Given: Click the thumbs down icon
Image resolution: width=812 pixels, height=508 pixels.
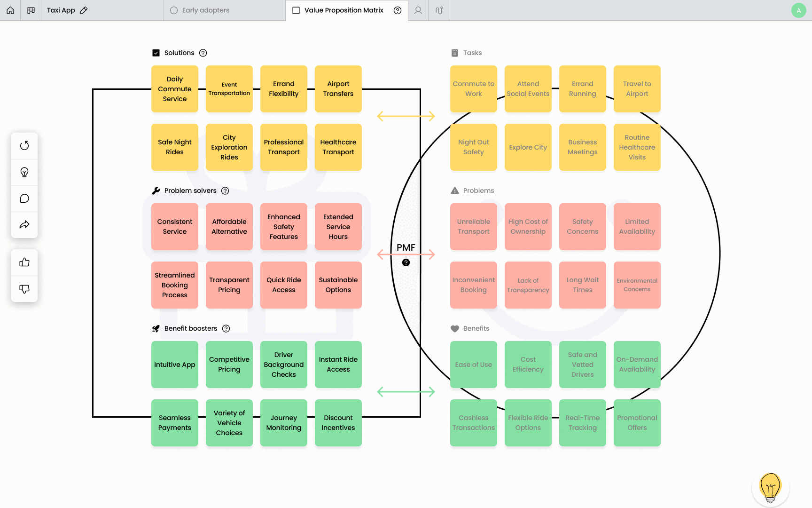Looking at the screenshot, I should click(x=24, y=289).
